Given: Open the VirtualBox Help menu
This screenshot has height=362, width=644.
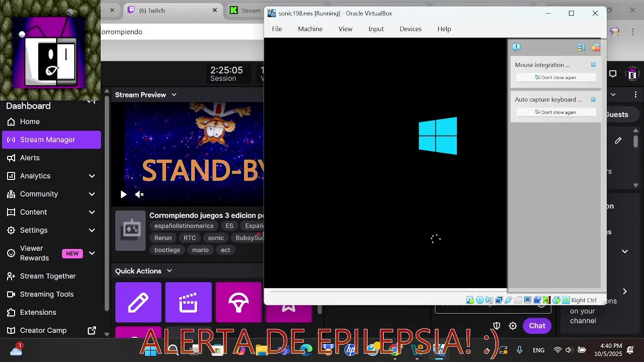Looking at the screenshot, I should [x=444, y=29].
